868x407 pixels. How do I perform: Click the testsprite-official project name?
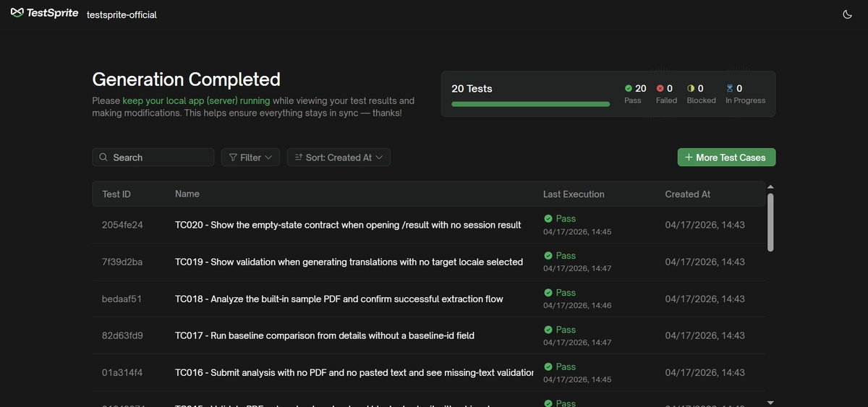(x=122, y=14)
